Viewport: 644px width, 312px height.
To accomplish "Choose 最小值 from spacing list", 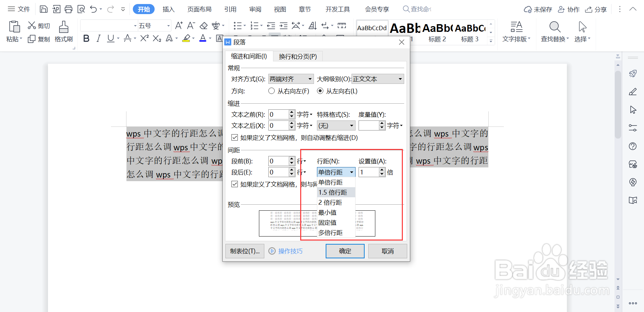I will click(x=336, y=212).
